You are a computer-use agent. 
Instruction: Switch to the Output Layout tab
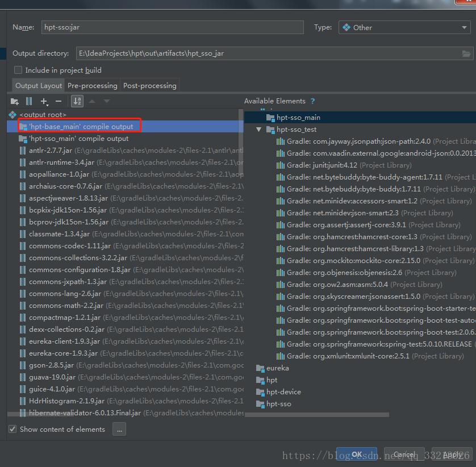tap(39, 86)
